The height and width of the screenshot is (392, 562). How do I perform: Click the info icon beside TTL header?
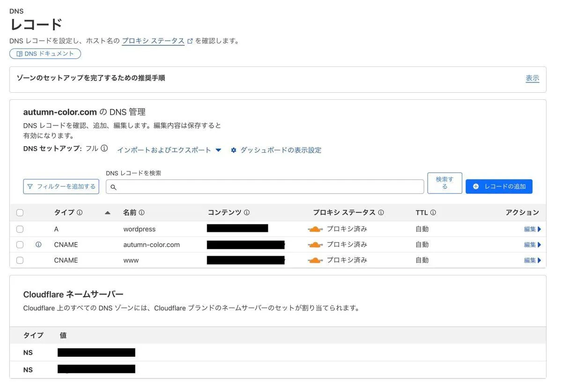coord(433,213)
